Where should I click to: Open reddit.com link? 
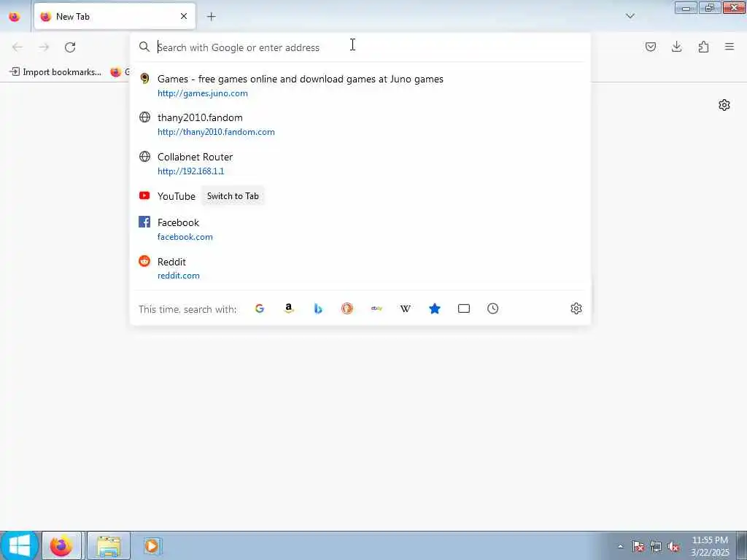point(178,276)
